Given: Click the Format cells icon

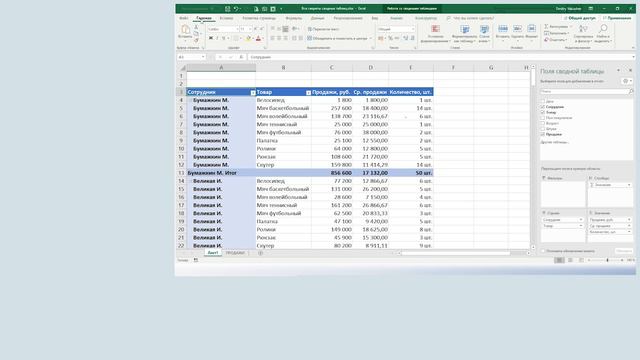Looking at the screenshot, I should click(x=531, y=28).
